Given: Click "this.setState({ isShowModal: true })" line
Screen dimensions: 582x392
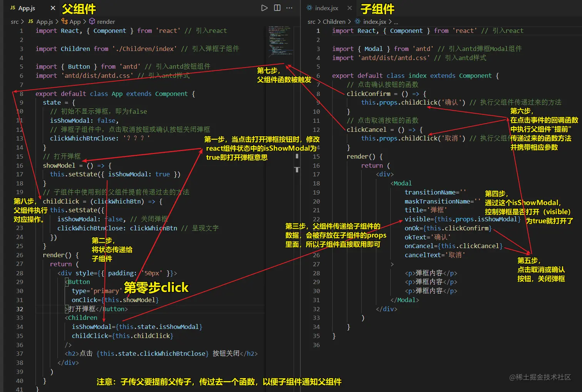Looking at the screenshot, I should pos(115,174).
